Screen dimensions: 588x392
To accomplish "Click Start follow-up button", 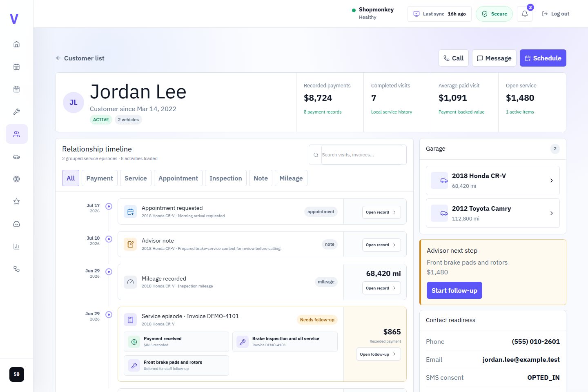I will coord(454,290).
